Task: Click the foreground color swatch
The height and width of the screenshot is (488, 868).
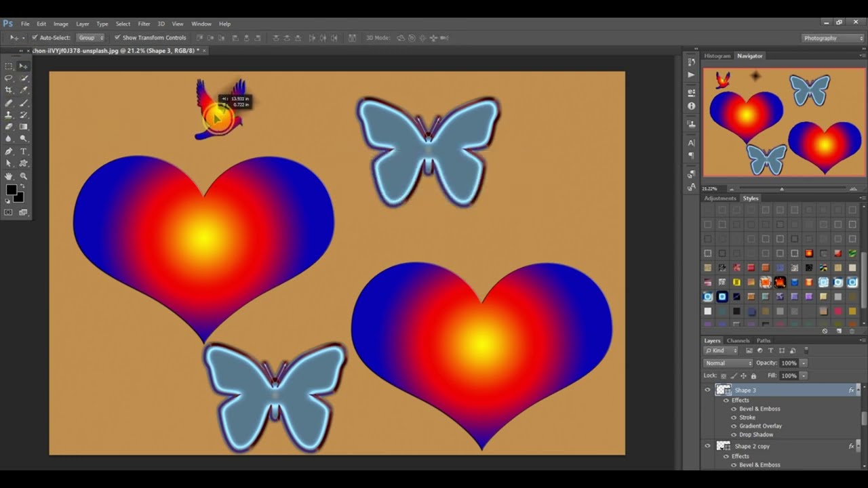Action: (12, 190)
